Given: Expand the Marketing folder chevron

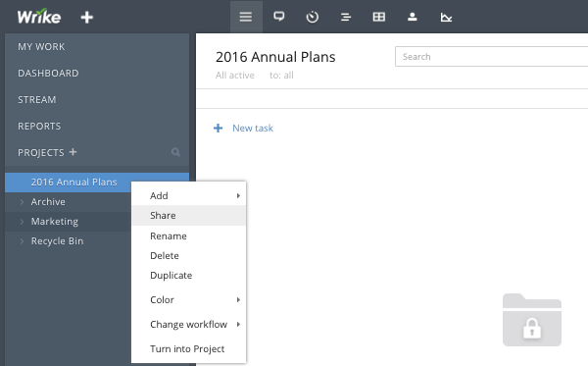Looking at the screenshot, I should 22,222.
